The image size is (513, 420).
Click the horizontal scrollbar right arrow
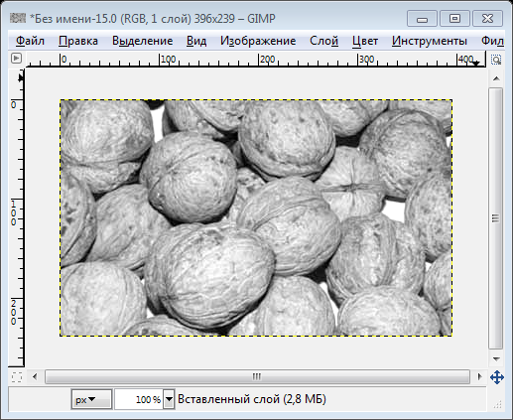pos(479,376)
